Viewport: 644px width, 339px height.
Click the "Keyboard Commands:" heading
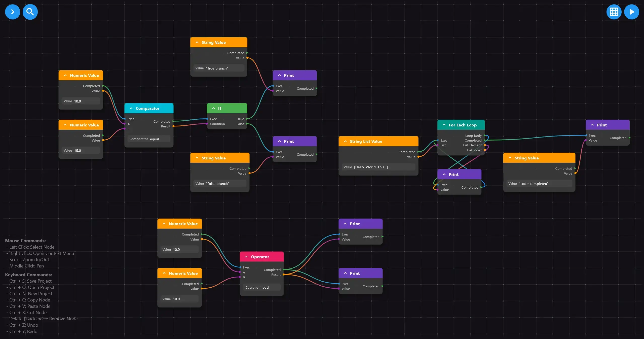(x=28, y=275)
